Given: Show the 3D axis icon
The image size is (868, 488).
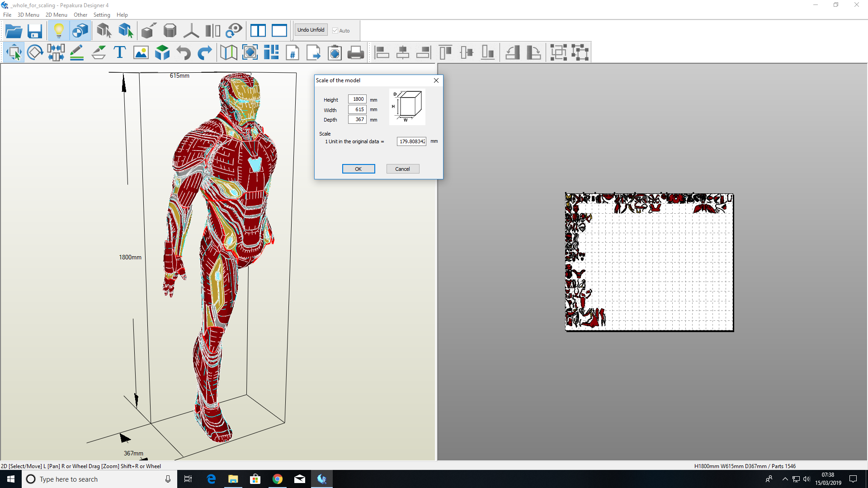Looking at the screenshot, I should [191, 31].
